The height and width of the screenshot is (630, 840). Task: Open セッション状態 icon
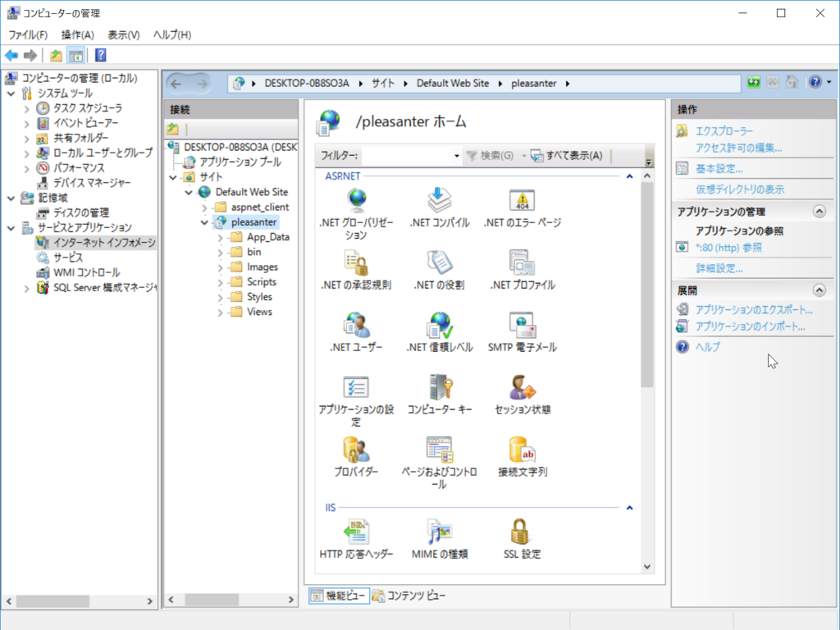point(523,395)
